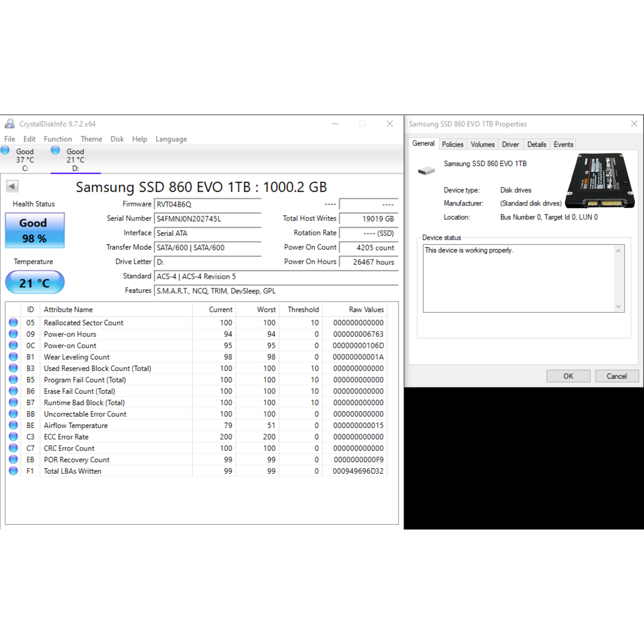Click the Firmware field RVT04B6Q

(x=208, y=204)
